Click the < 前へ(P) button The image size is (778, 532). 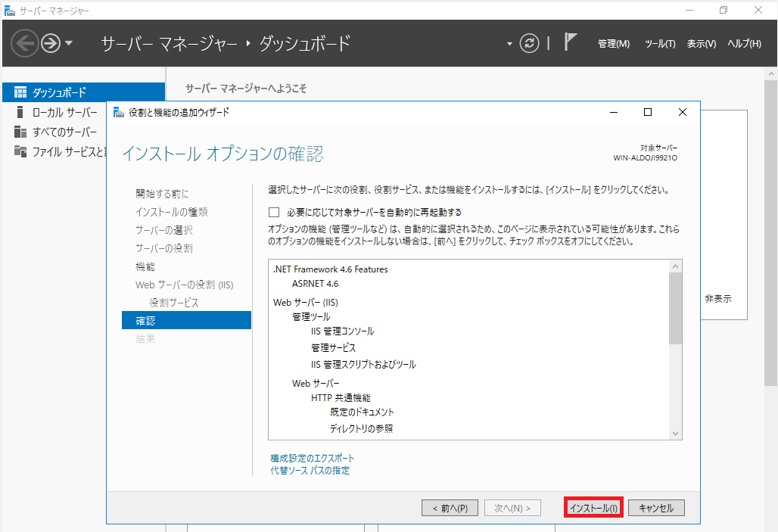click(450, 508)
